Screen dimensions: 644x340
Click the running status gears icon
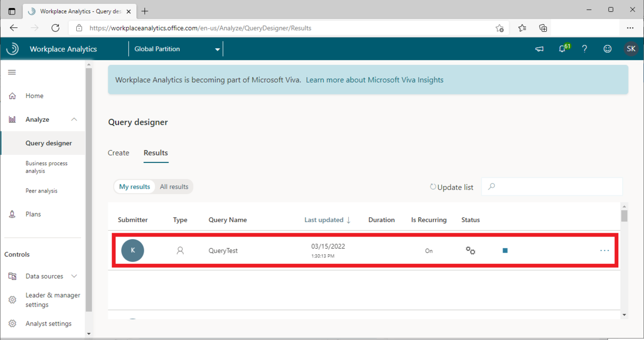point(471,250)
